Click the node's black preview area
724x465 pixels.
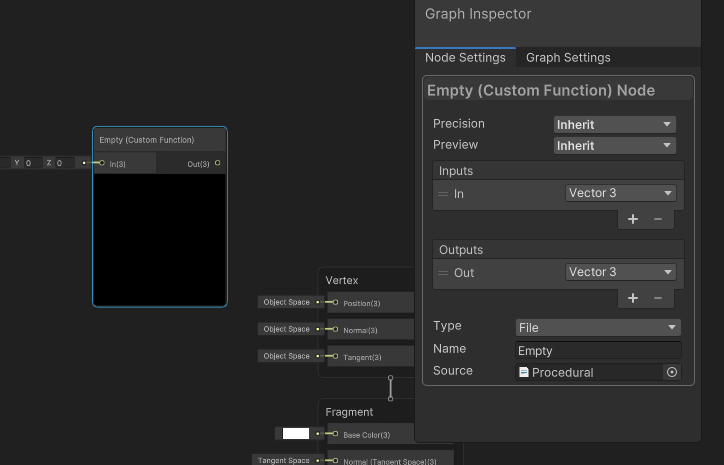(x=160, y=239)
